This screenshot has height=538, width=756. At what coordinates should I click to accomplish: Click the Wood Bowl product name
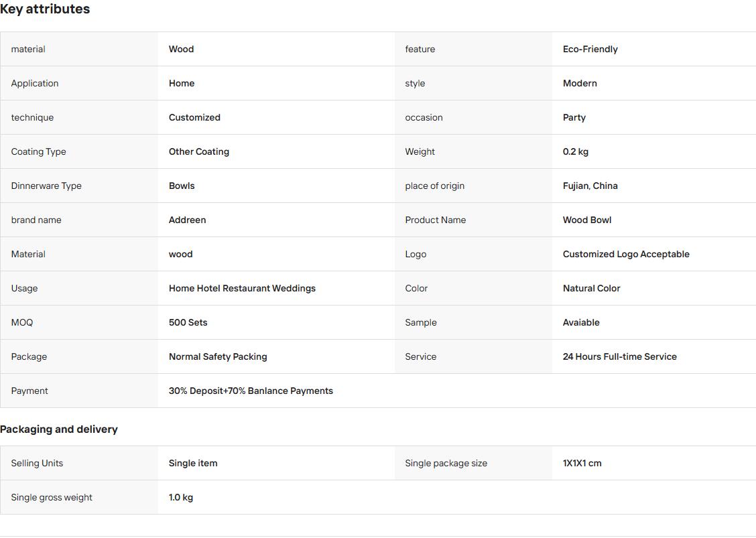586,220
